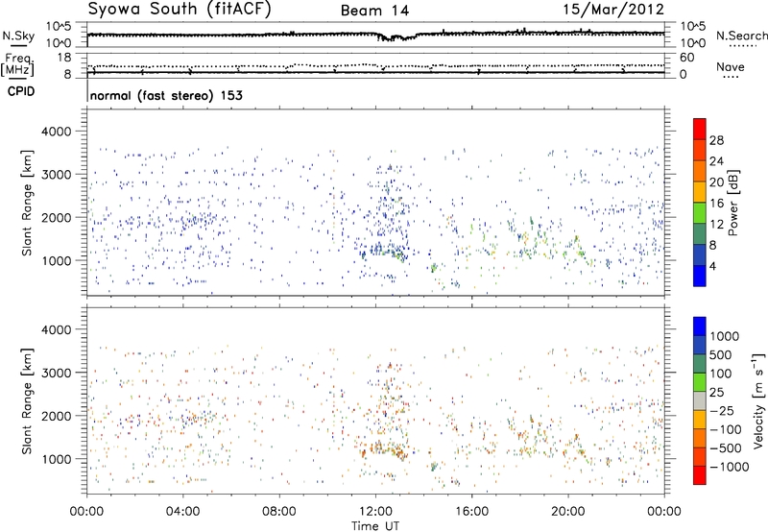Screen dimensions: 768x532
Task: Click the 'N.Sky' axis label
Action: click(18, 36)
